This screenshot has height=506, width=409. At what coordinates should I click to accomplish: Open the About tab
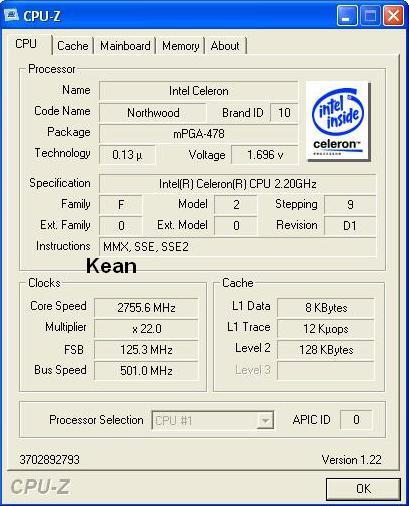(225, 46)
